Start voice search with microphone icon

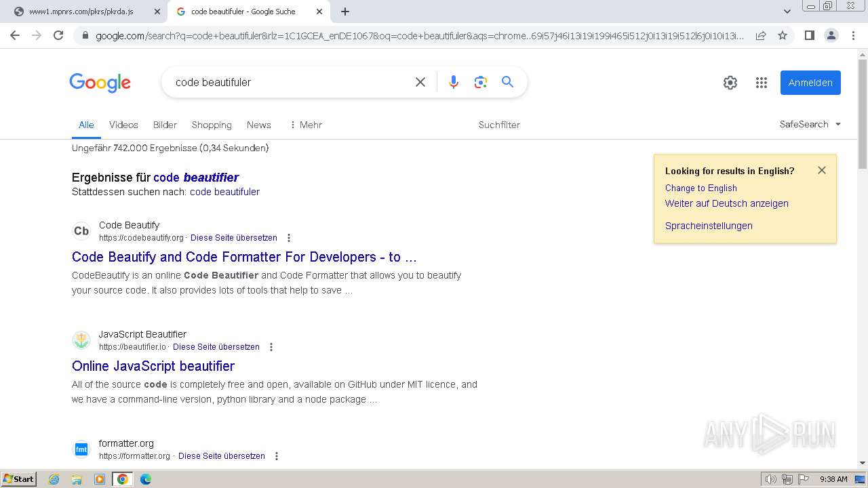[454, 82]
